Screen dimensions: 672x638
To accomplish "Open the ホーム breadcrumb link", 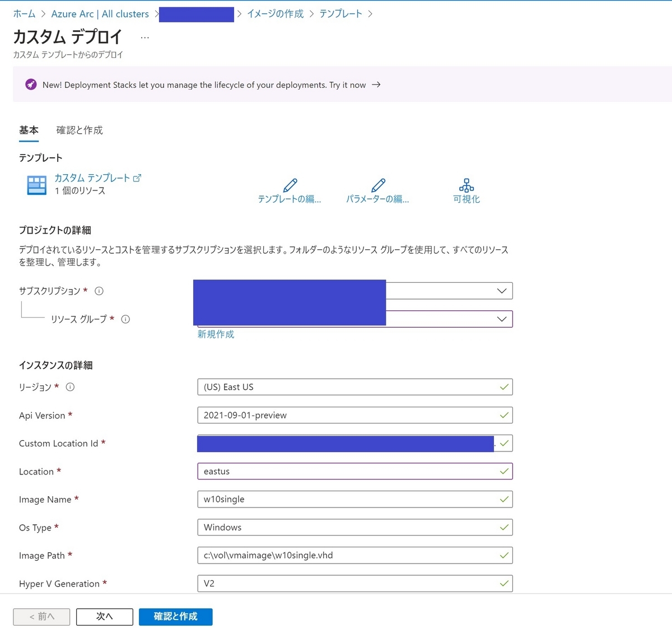I will click(24, 14).
